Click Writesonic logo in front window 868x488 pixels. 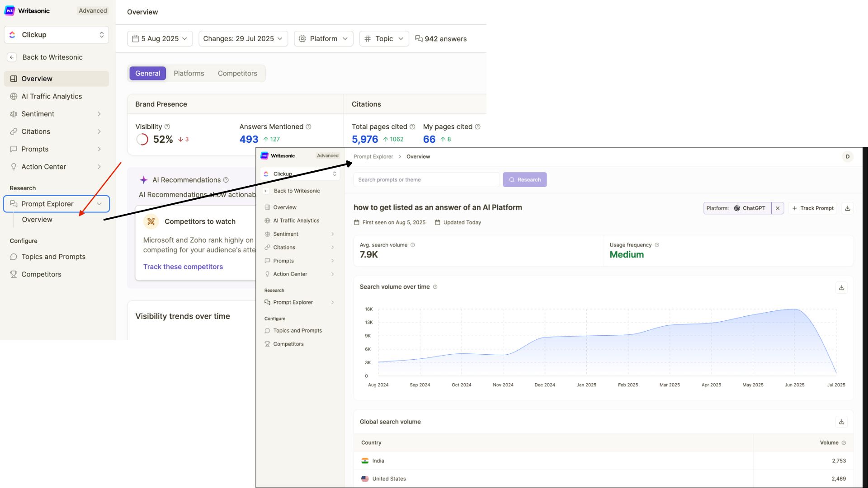pyautogui.click(x=278, y=156)
